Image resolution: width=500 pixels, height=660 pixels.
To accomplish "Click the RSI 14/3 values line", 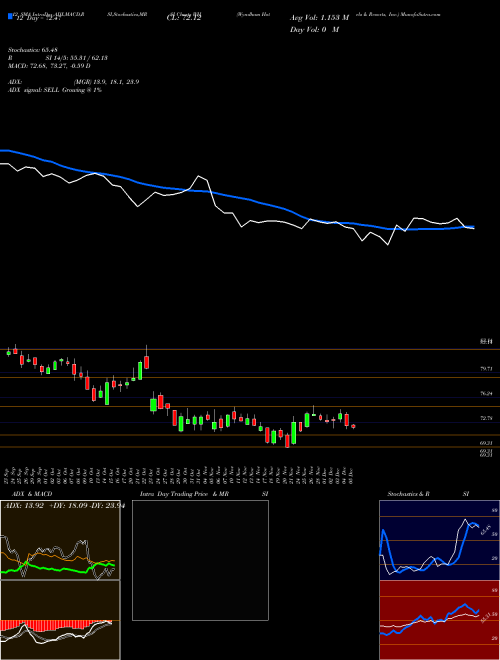I will click(58, 58).
